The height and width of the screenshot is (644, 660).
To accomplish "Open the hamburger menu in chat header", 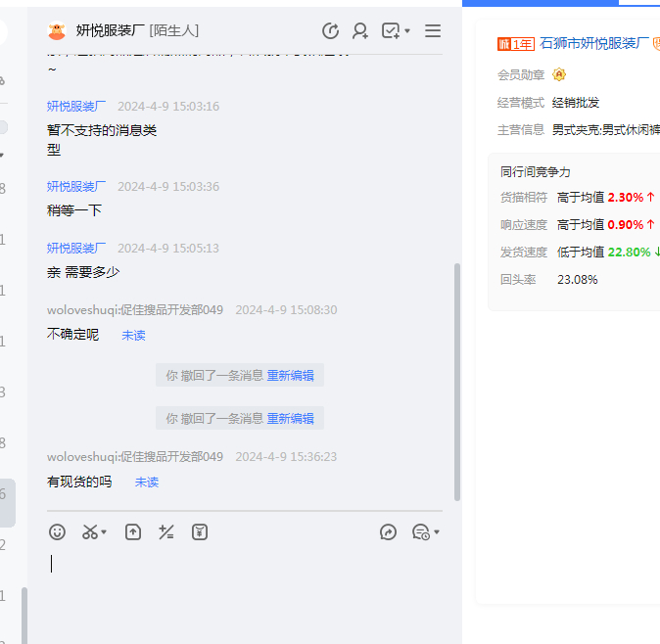I will (x=433, y=31).
